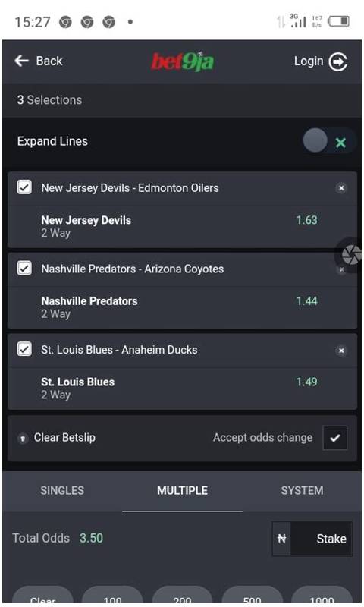This screenshot has width=364, height=607.
Task: Tap the Clear Betslip trash icon
Action: pos(23,439)
